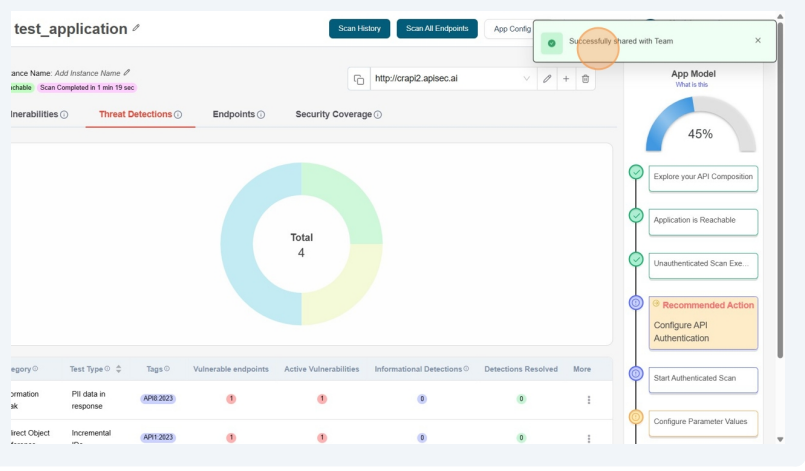The width and height of the screenshot is (805, 471).
Task: Open More options for Incremental IDs row
Action: pyautogui.click(x=588, y=438)
